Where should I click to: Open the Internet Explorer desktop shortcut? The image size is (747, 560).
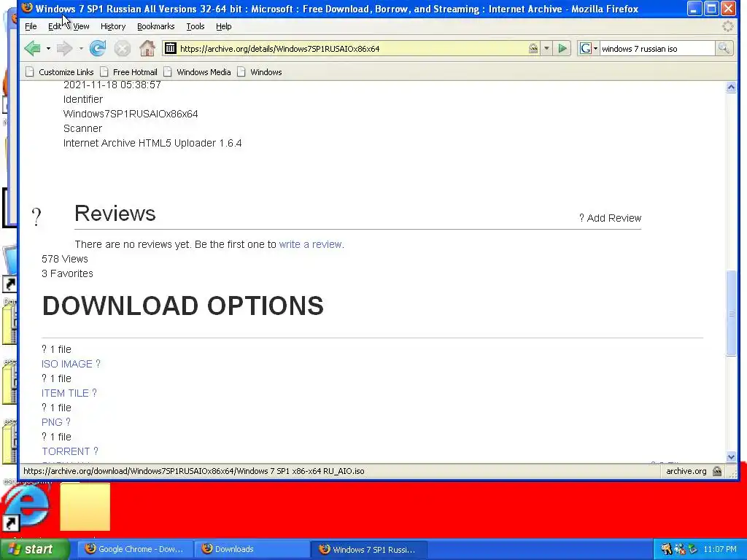click(25, 508)
